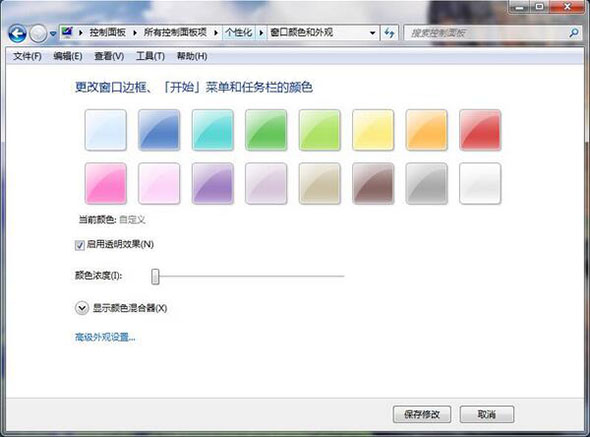
Task: Expand arrow after 所有控制面板项 breadcrumb
Action: [x=216, y=33]
